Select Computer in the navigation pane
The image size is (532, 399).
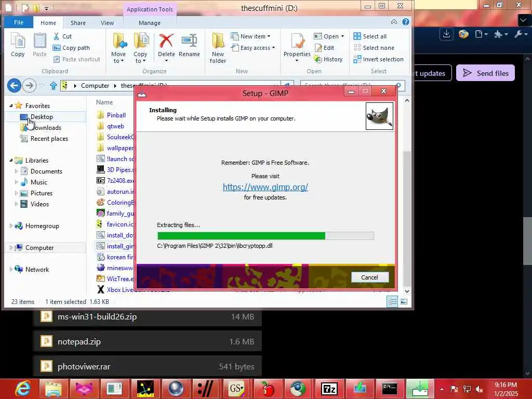39,248
